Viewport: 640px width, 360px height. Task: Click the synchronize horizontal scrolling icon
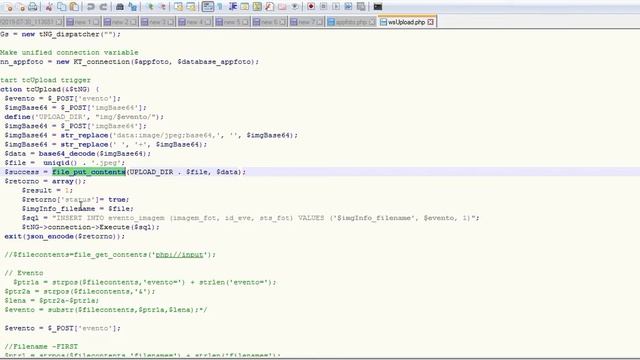(191, 7)
